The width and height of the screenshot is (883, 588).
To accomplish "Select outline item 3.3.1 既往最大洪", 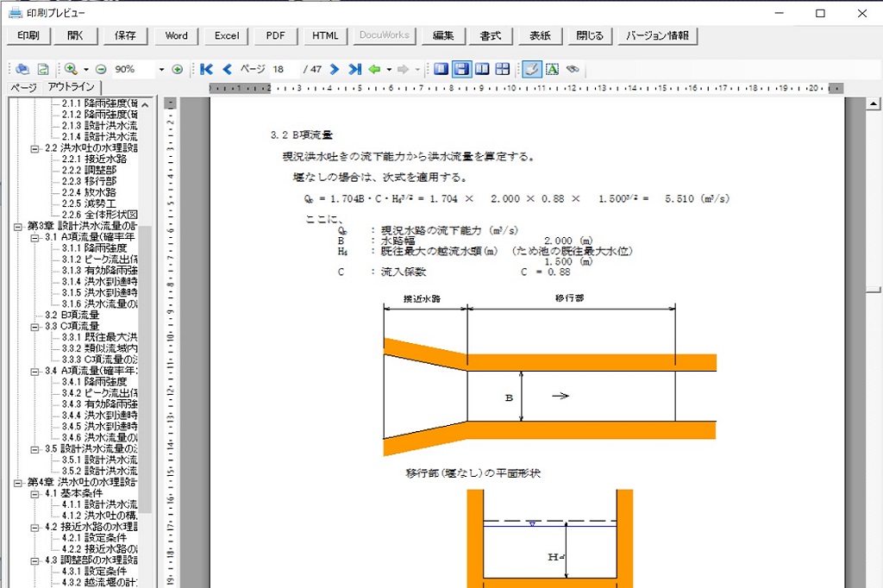I will [x=100, y=337].
